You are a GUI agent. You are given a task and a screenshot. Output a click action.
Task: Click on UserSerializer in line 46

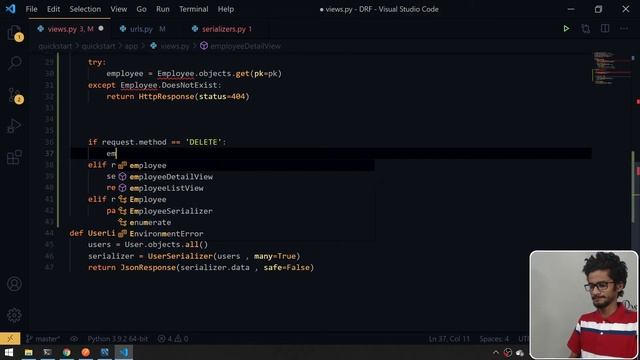180,256
